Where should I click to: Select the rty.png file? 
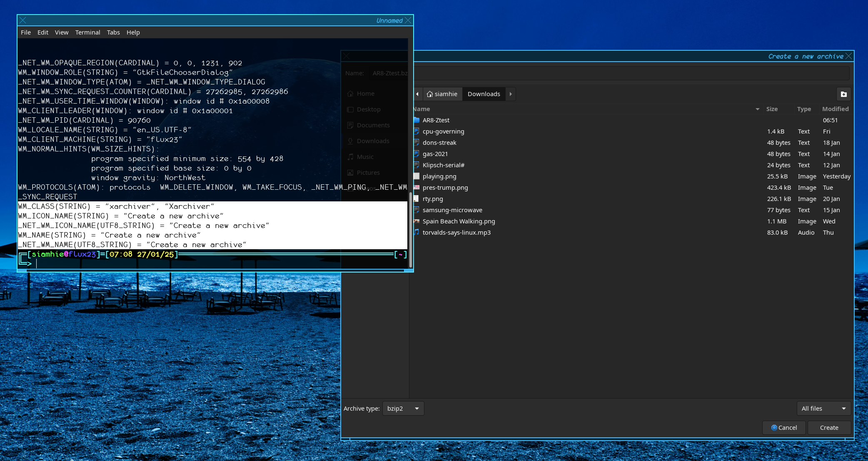[x=432, y=199]
